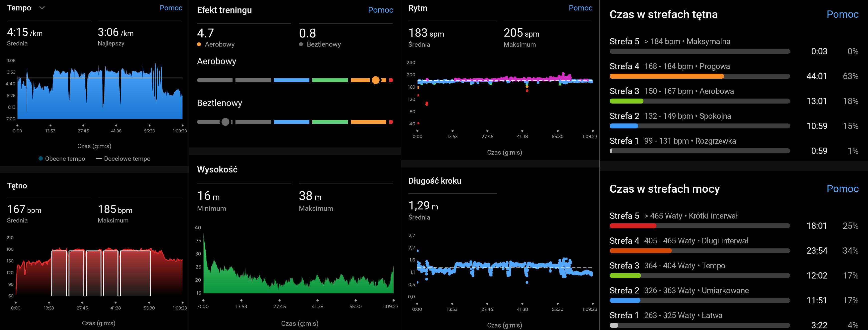Select red Strefa 5 Krótki interwał power bar

(633, 226)
